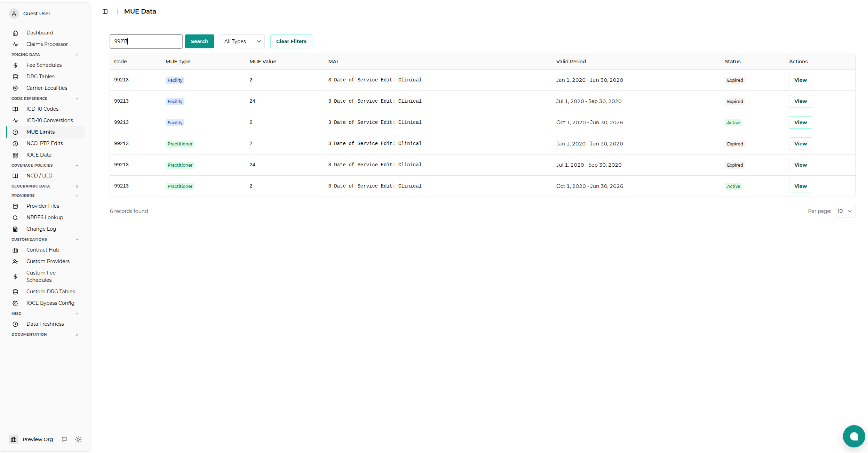Open NCCI PTP Edits page
This screenshot has width=868, height=453.
click(45, 143)
